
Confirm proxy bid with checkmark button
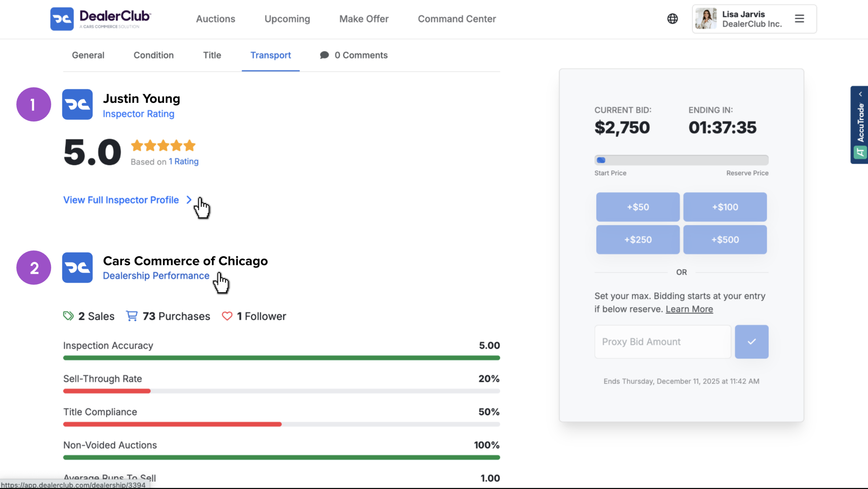point(752,342)
